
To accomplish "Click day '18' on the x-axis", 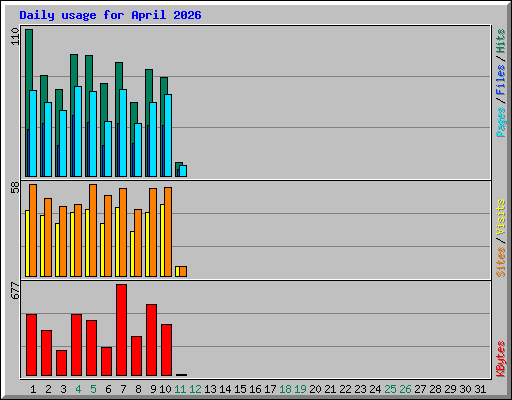I will pyautogui.click(x=285, y=389).
